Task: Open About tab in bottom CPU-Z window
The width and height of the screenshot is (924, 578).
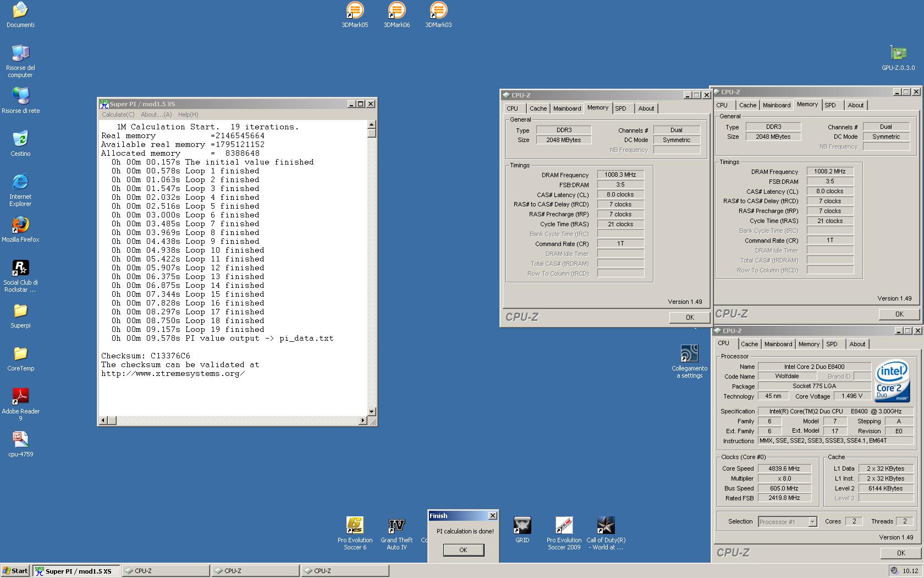Action: point(857,344)
